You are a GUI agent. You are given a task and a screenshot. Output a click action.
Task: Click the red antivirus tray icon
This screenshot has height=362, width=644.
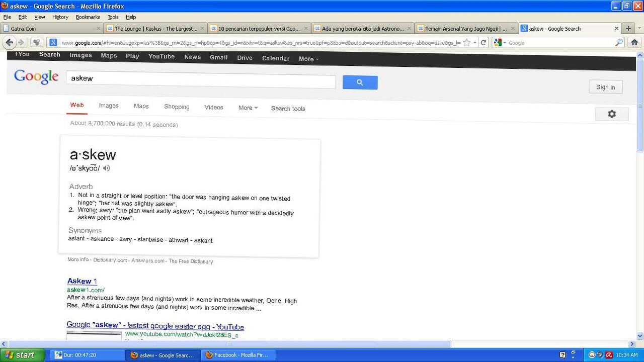coord(609,355)
